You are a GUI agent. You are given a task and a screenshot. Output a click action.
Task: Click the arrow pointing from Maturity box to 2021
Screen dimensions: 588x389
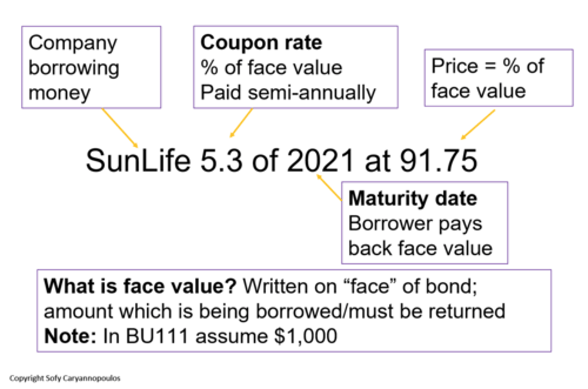click(329, 187)
